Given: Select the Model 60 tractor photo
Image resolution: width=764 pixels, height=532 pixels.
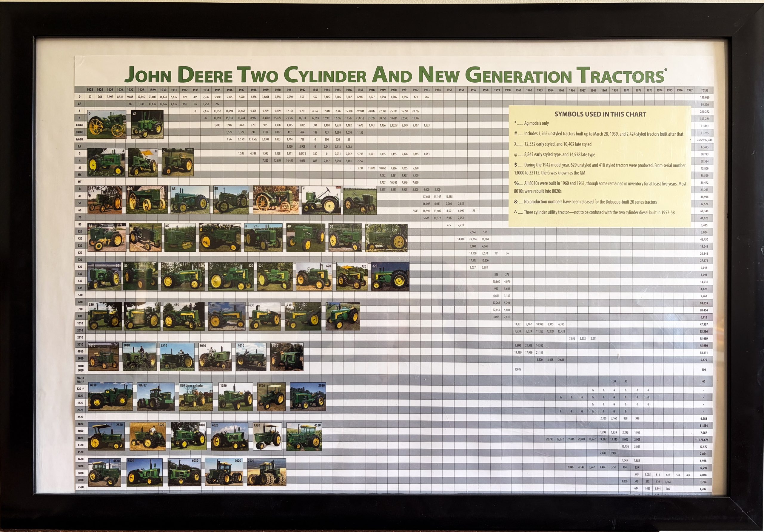Looking at the screenshot, I should (x=386, y=237).
